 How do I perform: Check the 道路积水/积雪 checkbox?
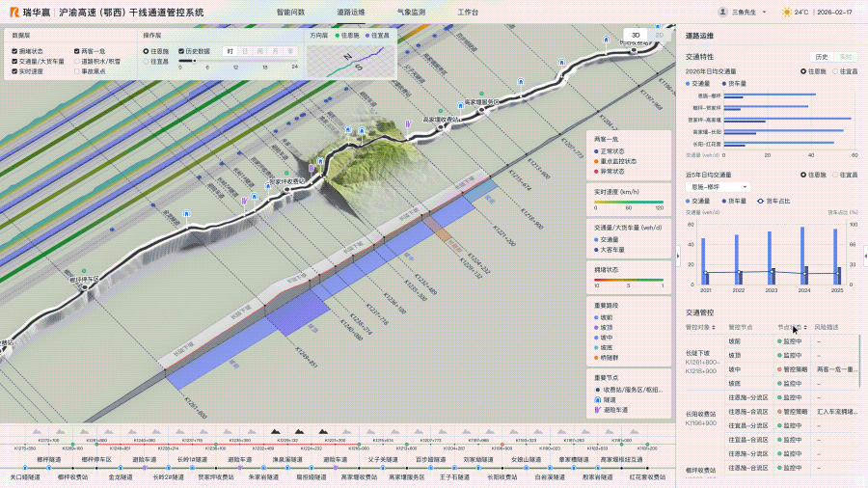[x=77, y=62]
